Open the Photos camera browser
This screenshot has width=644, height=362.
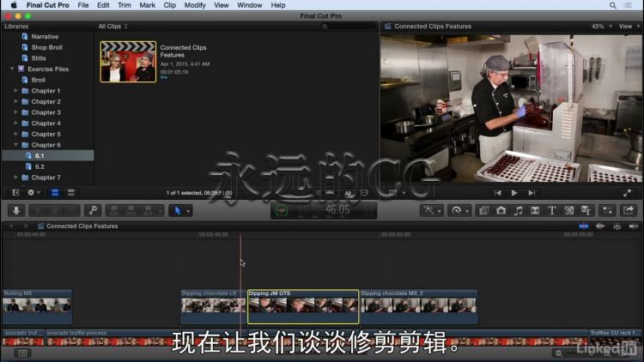(501, 210)
